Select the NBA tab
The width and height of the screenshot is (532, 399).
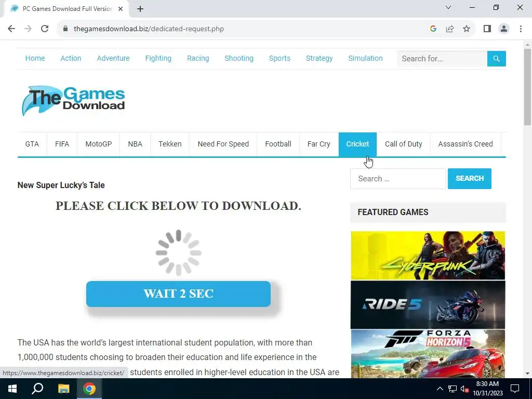135,144
